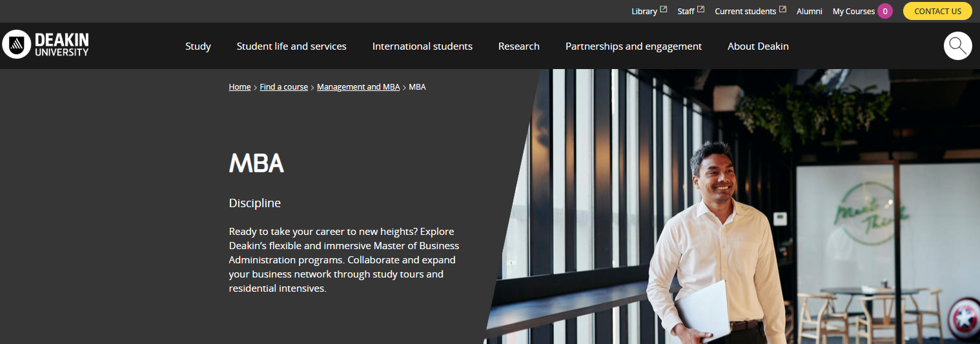The width and height of the screenshot is (980, 344).
Task: Click the My Courses count badge
Action: [885, 11]
